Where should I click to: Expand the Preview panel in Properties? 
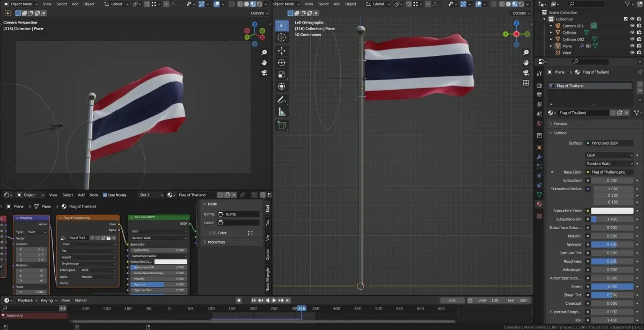(560, 124)
